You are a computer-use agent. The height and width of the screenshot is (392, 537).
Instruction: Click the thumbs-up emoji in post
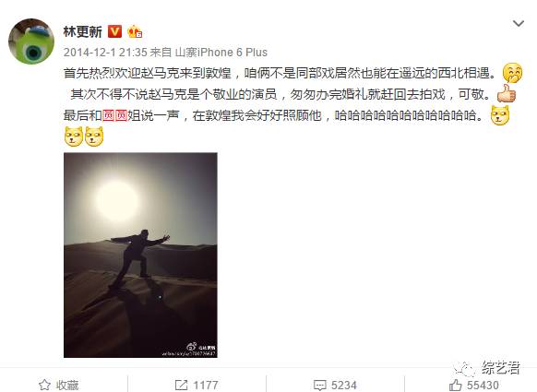pyautogui.click(x=507, y=93)
